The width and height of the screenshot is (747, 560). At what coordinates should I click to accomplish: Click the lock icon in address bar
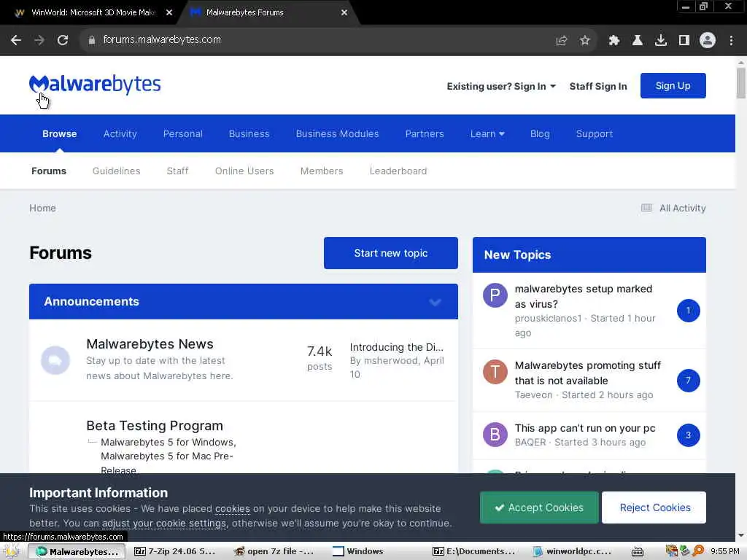click(91, 40)
